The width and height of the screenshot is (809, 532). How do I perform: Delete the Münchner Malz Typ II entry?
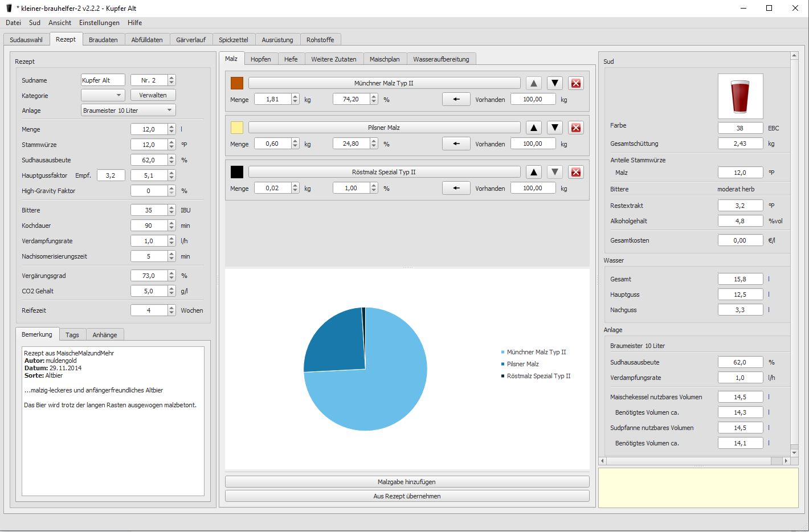[x=576, y=83]
